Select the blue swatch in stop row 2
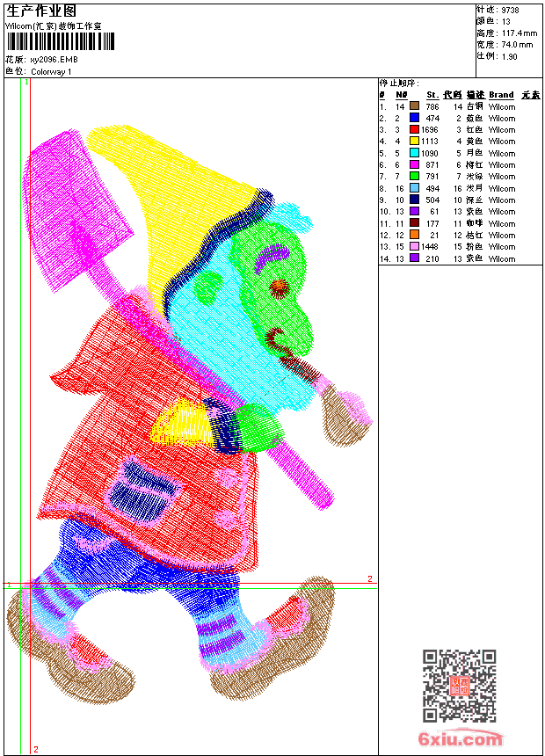 [x=414, y=118]
